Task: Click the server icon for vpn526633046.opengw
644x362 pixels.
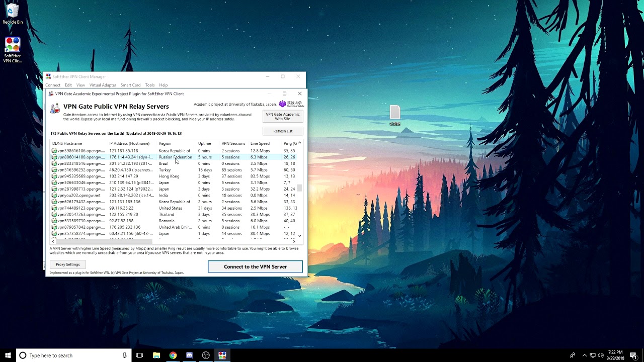Action: (x=54, y=183)
